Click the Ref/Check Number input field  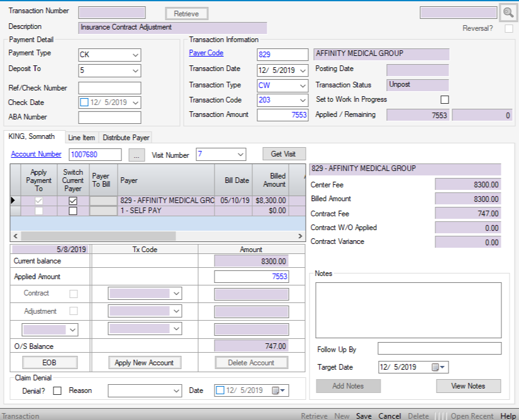coord(109,88)
